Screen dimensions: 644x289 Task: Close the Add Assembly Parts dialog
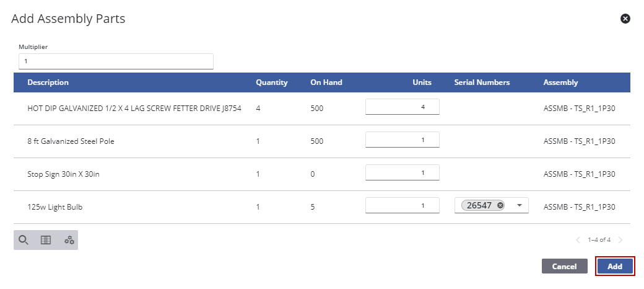click(625, 19)
